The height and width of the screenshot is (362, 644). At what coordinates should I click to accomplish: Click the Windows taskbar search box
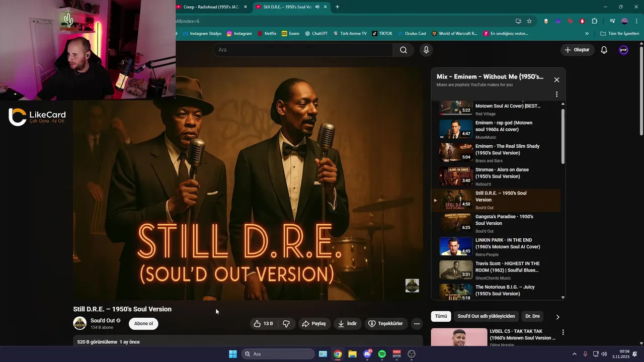coord(278,354)
